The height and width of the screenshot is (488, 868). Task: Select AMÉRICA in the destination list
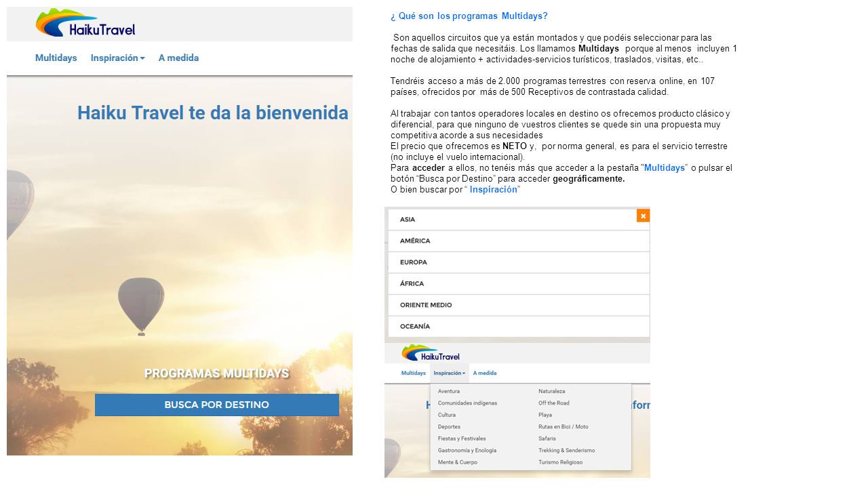[x=519, y=241]
